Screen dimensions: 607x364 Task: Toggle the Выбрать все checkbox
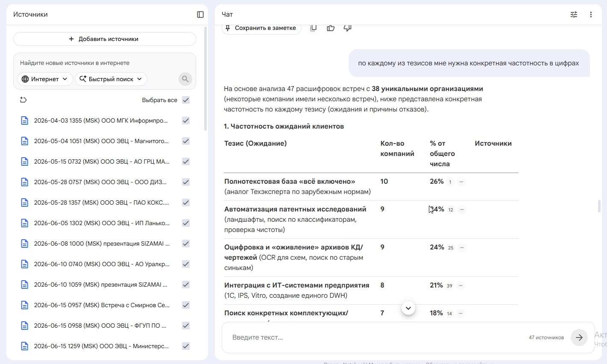click(186, 100)
